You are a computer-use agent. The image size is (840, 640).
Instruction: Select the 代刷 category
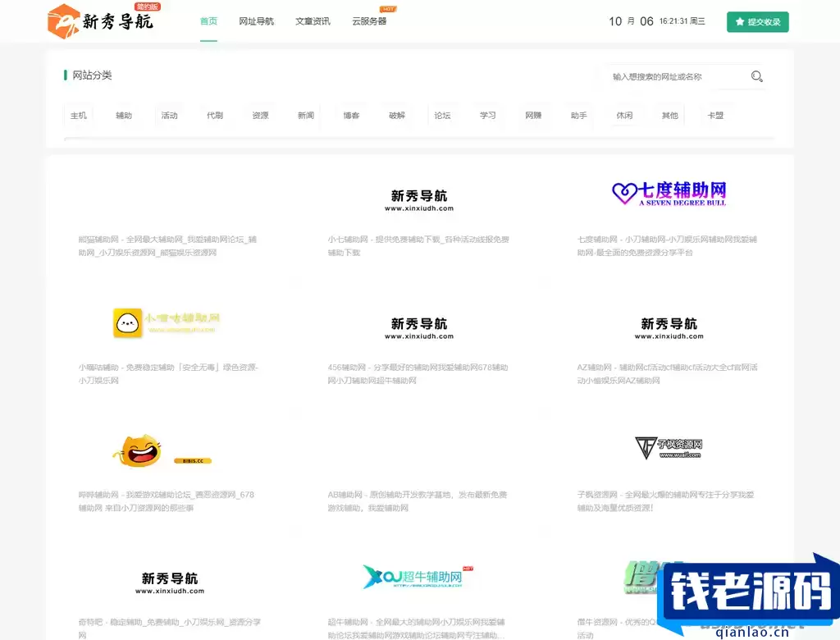[x=215, y=115]
